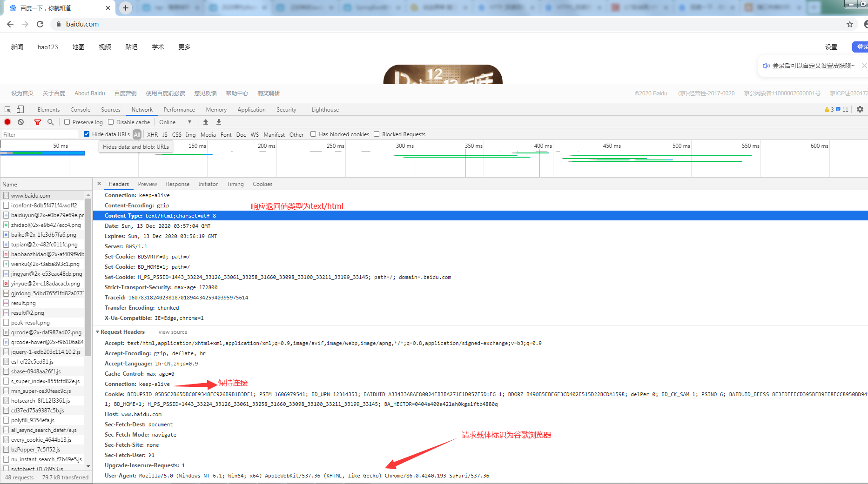Select iconfont-8db5f471f4.woff2 request

click(x=43, y=206)
